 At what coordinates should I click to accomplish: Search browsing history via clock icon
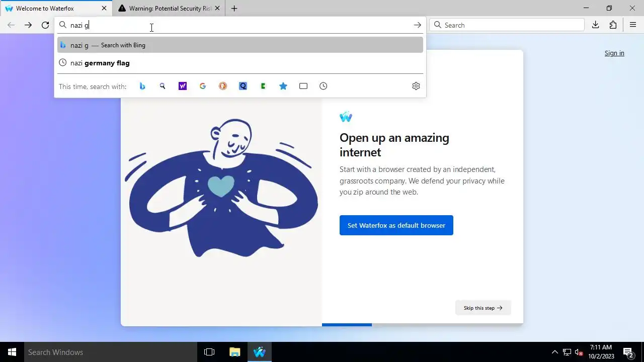324,86
